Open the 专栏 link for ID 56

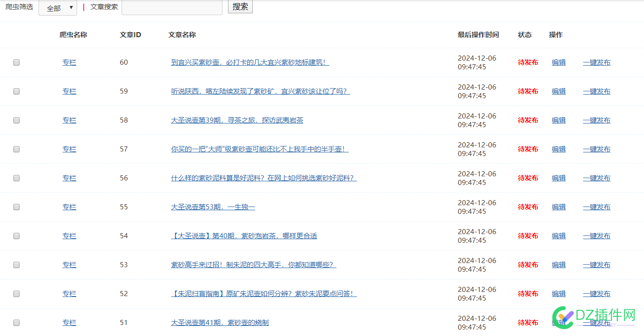(x=69, y=178)
